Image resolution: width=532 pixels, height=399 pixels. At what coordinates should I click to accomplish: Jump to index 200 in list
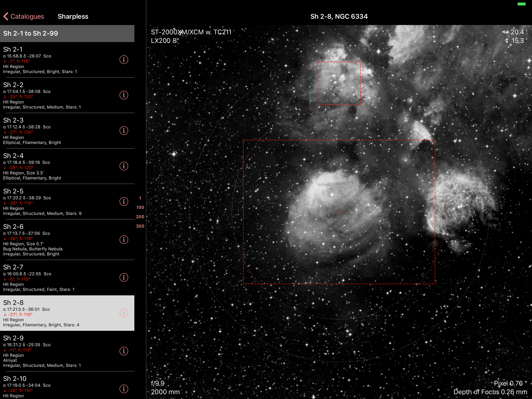tap(140, 217)
